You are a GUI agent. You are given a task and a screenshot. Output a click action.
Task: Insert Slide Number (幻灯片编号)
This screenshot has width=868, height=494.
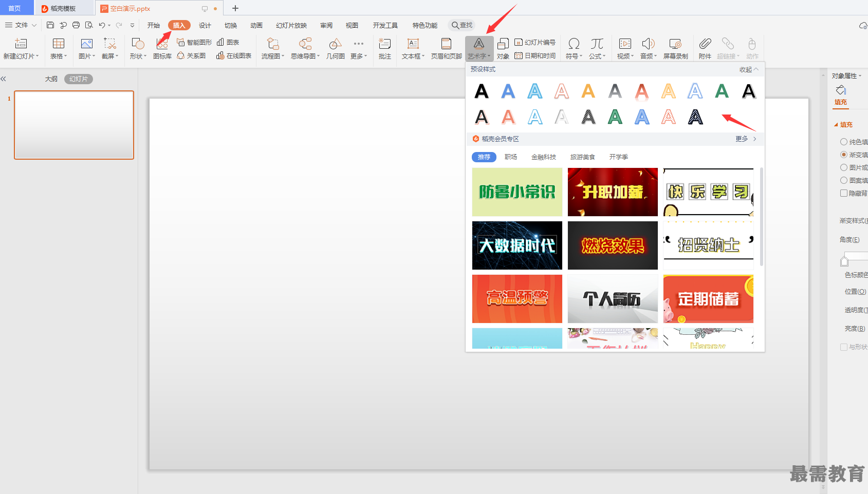point(535,42)
